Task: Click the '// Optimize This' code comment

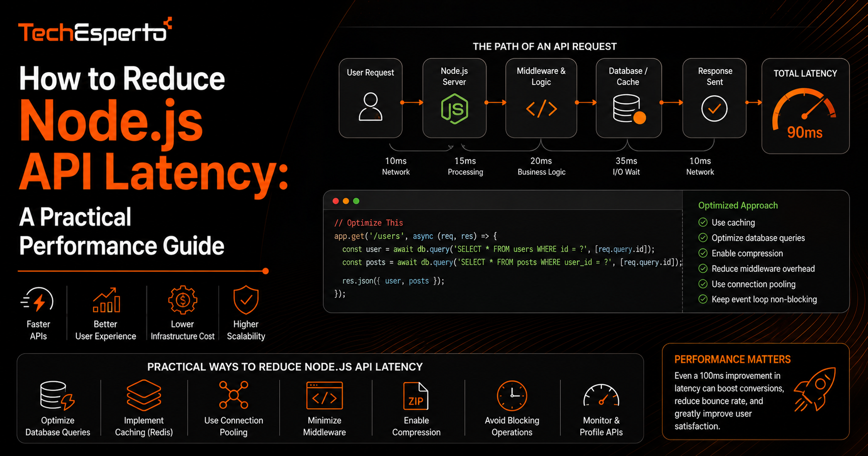Action: tap(369, 223)
